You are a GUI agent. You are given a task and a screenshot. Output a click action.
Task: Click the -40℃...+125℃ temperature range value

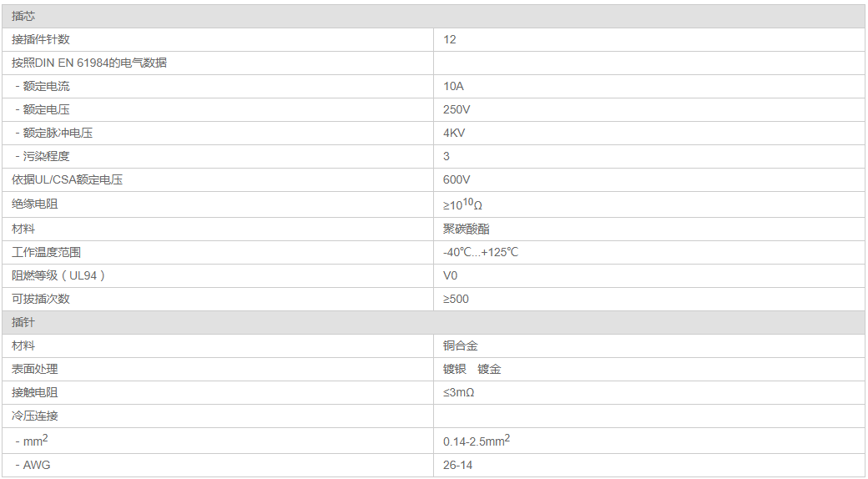(x=481, y=252)
